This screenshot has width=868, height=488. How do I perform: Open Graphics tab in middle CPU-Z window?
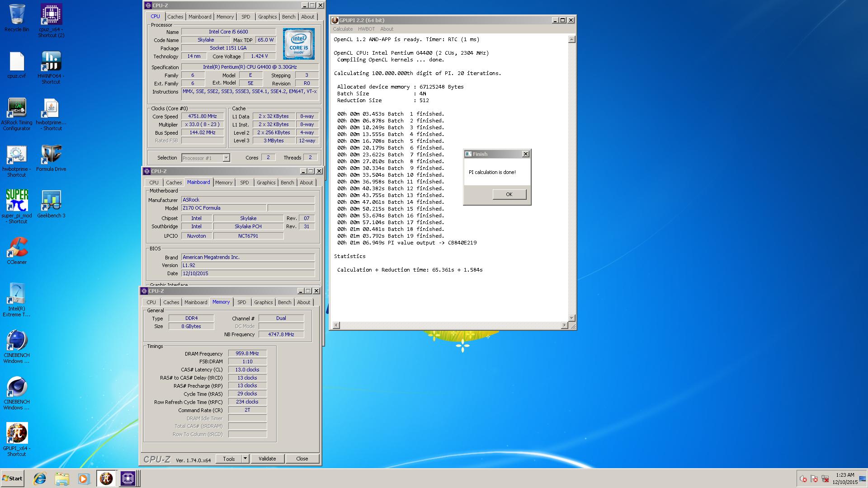coord(266,183)
